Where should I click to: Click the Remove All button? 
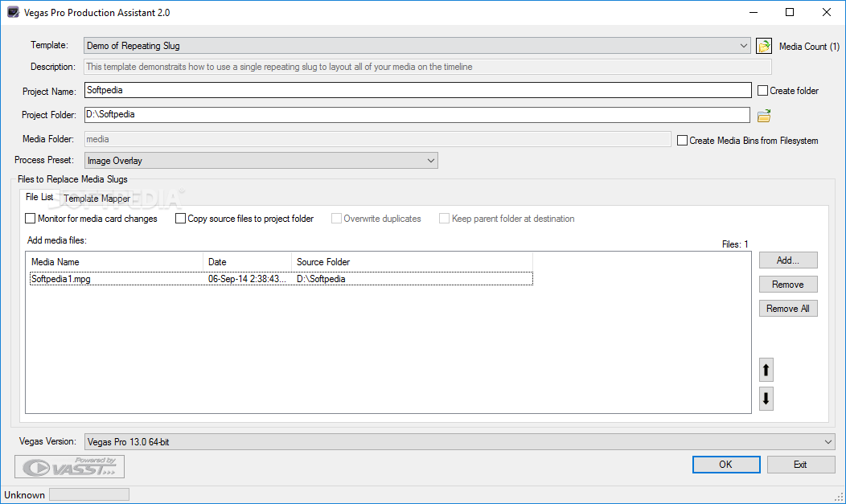point(788,309)
